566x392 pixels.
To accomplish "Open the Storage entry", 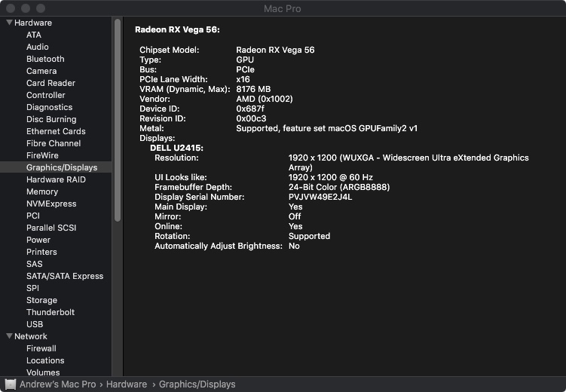I will 41,300.
